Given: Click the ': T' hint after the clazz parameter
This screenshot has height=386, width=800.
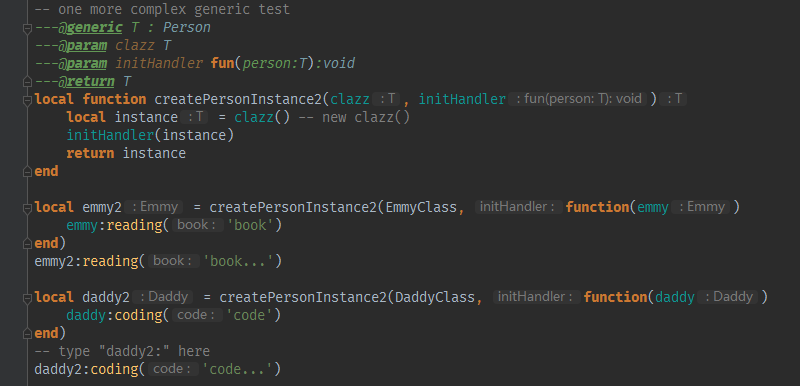Looking at the screenshot, I should (x=386, y=99).
